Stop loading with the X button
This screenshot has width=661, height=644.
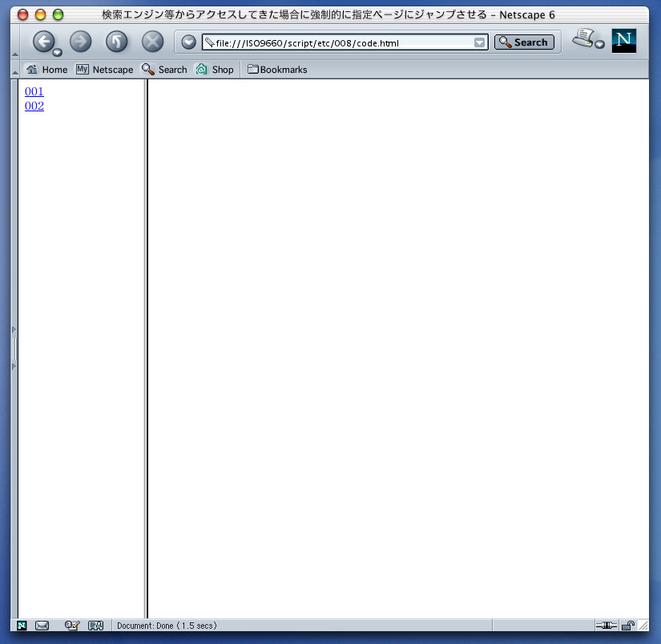(152, 42)
